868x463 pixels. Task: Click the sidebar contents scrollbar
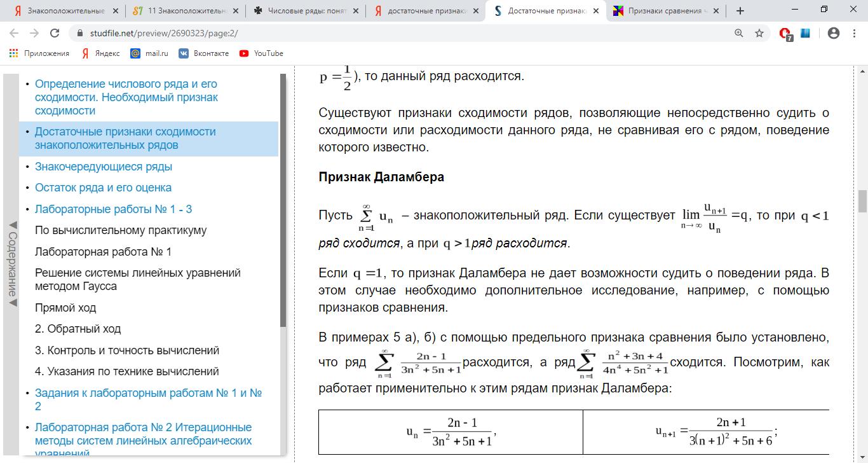tap(283, 200)
